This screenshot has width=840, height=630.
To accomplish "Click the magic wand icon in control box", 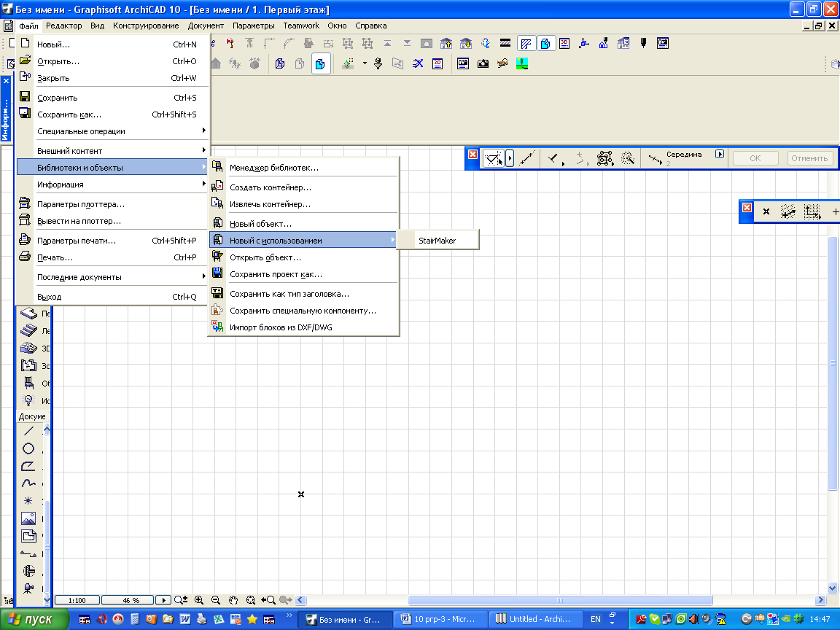I will pos(627,158).
